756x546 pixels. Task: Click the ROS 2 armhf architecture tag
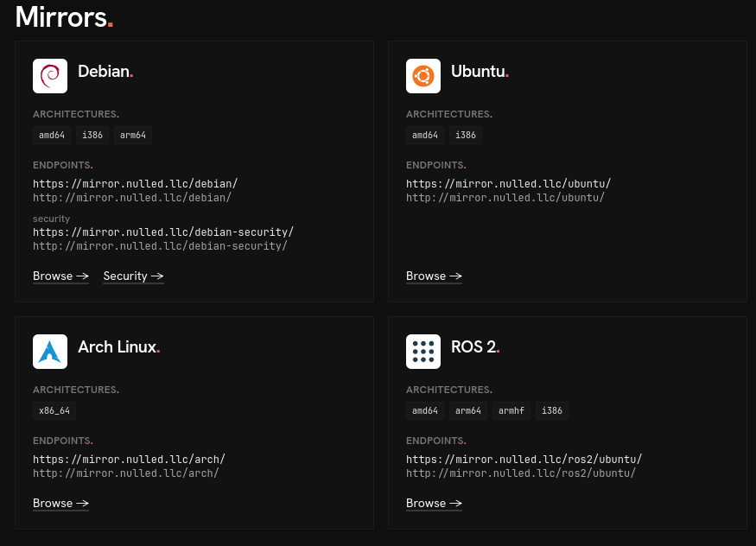tap(511, 411)
